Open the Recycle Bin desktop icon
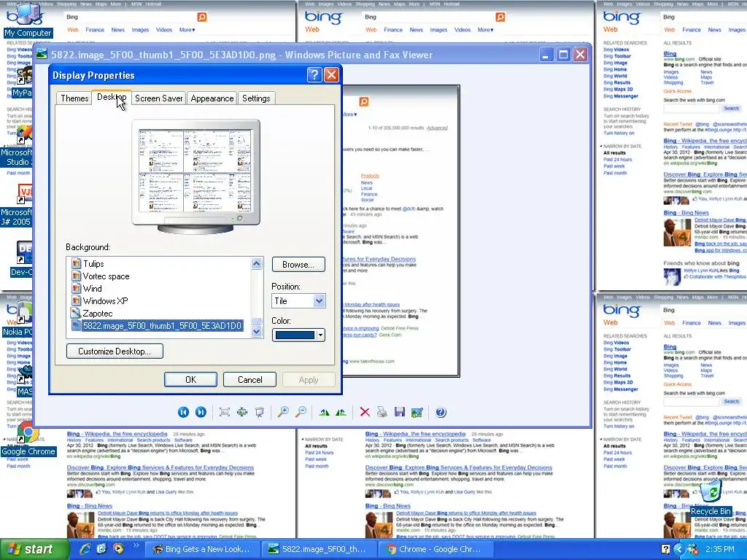Screen dimensions: 747x560 pos(711,499)
